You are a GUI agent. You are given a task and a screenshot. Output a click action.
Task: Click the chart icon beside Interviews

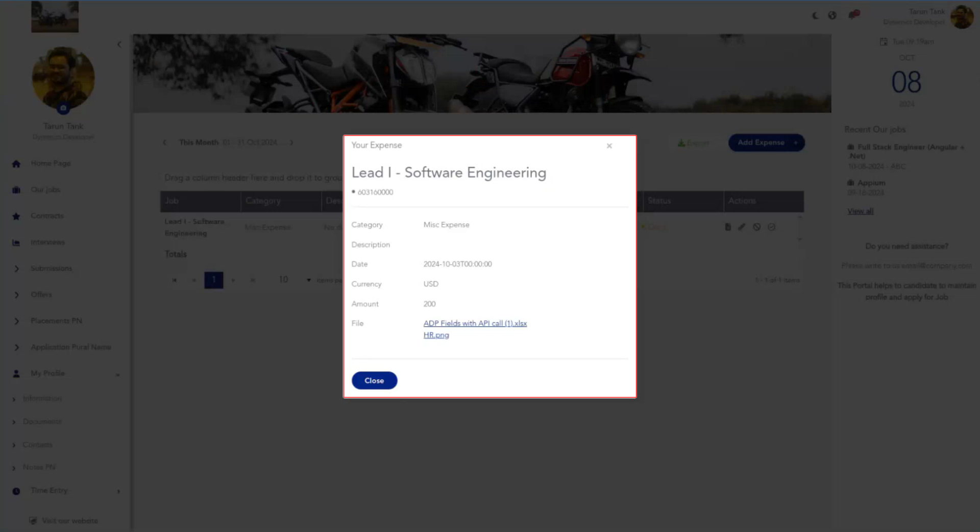click(16, 243)
